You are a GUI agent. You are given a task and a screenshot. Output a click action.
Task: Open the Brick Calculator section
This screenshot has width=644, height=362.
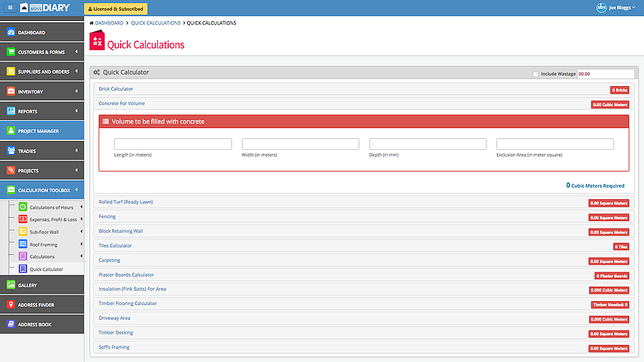point(116,89)
